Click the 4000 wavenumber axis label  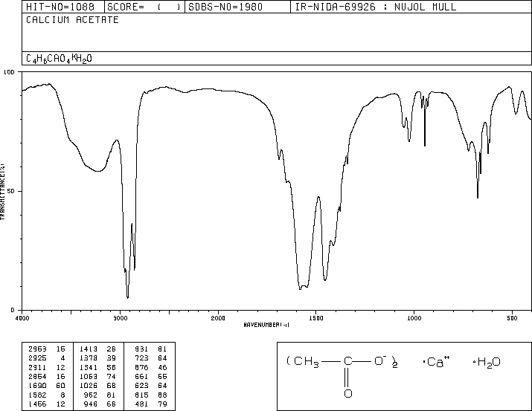click(22, 318)
